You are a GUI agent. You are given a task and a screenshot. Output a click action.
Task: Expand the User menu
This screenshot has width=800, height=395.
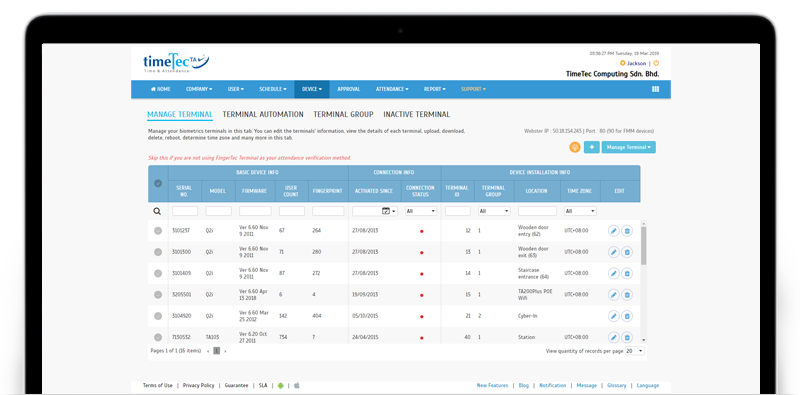click(x=236, y=89)
